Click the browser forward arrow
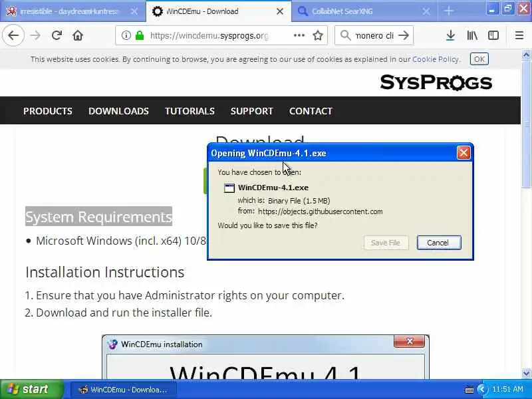 tap(35, 35)
